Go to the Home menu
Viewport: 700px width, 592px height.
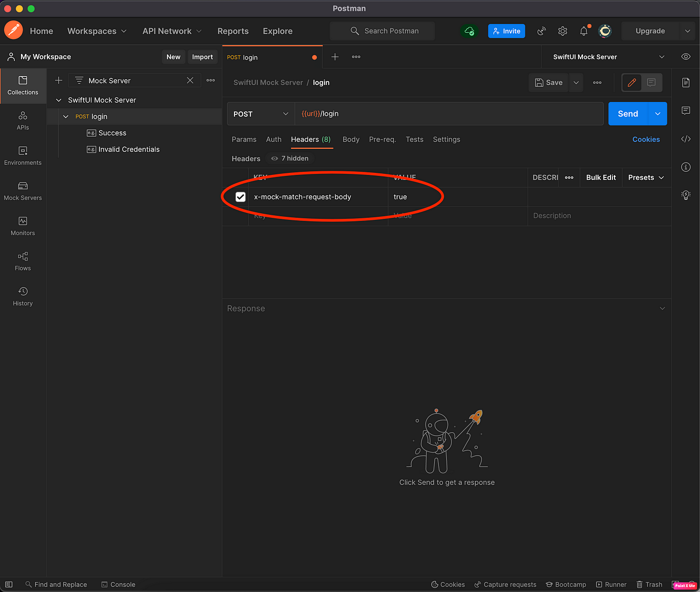41,31
